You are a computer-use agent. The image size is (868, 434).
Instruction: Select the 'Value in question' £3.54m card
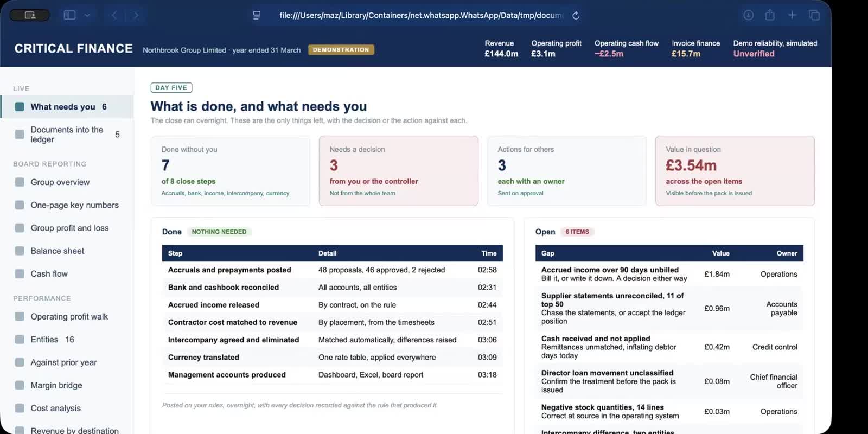735,171
